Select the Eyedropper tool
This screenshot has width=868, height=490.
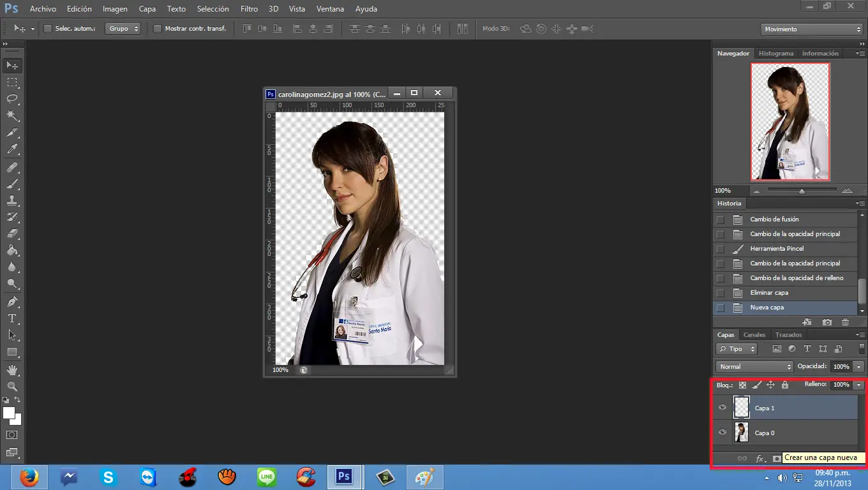click(x=12, y=149)
